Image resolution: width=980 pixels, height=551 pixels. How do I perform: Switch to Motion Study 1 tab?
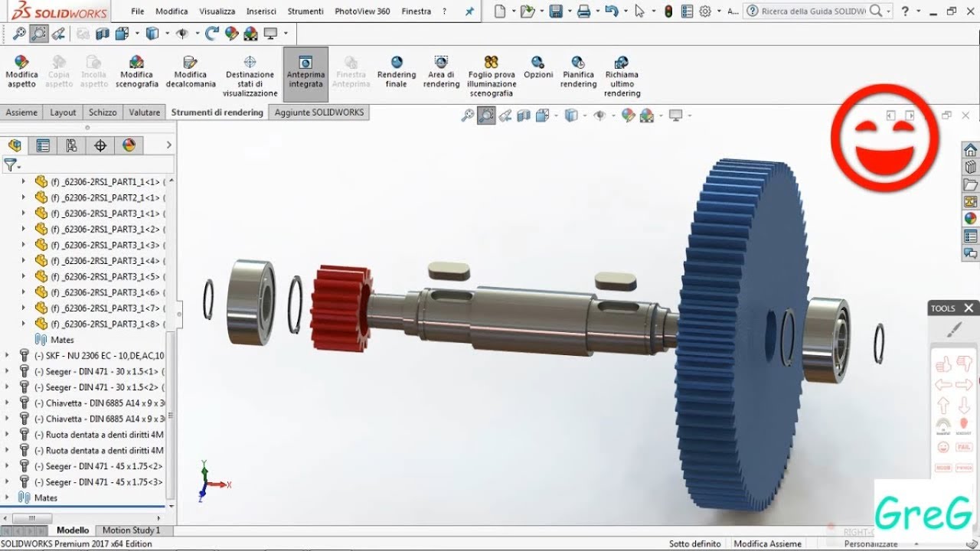(132, 530)
